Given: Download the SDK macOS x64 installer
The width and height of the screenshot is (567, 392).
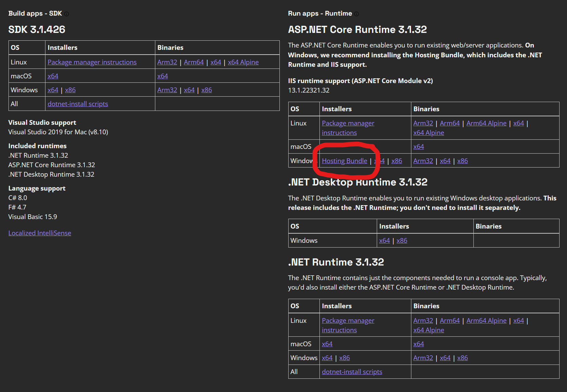Looking at the screenshot, I should (x=53, y=76).
